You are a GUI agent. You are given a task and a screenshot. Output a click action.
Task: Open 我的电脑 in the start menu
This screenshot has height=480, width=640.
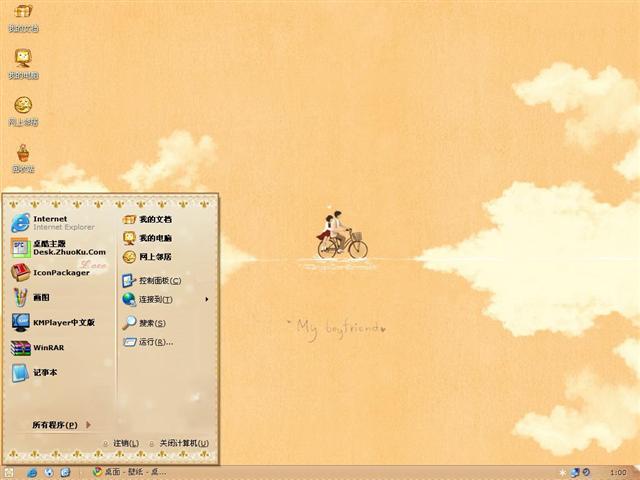click(147, 238)
